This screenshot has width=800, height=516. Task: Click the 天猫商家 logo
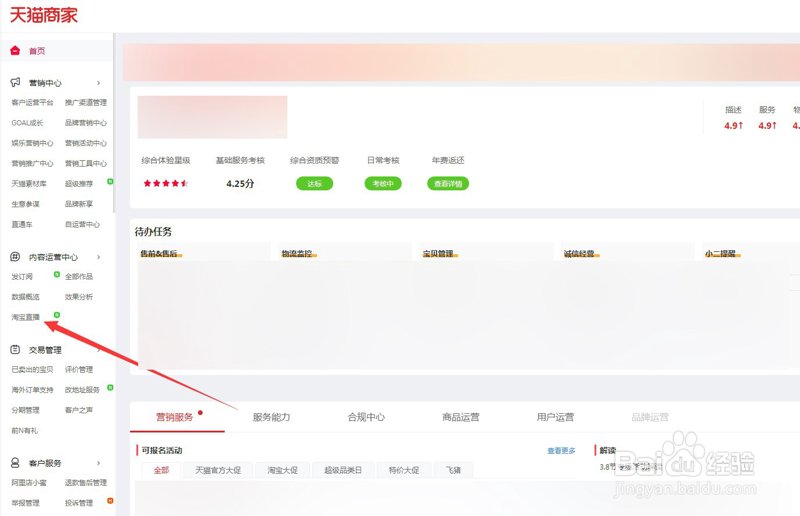[x=44, y=15]
